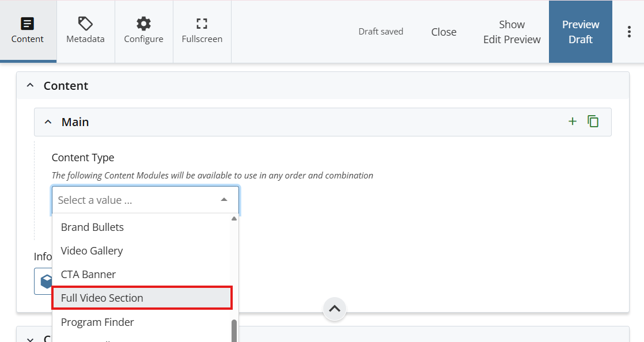Screen dimensions: 644x342
Task: Duplicate Main section using copy icon
Action: click(x=593, y=121)
